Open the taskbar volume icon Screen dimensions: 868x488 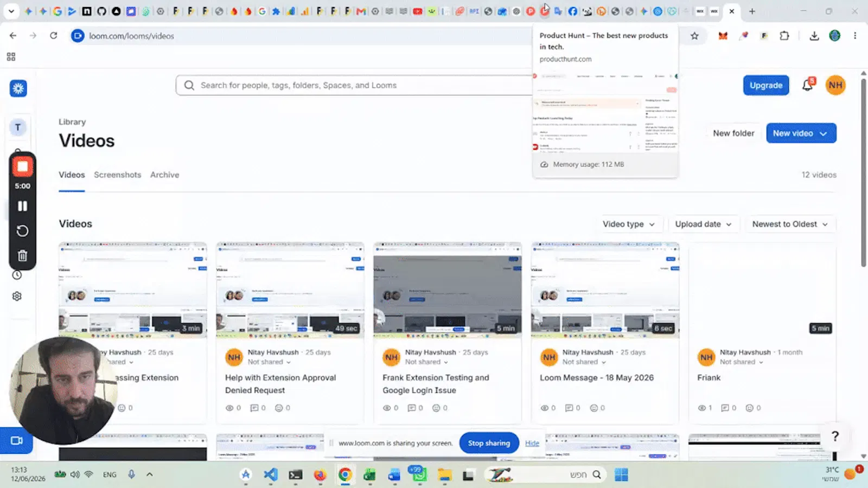75,474
